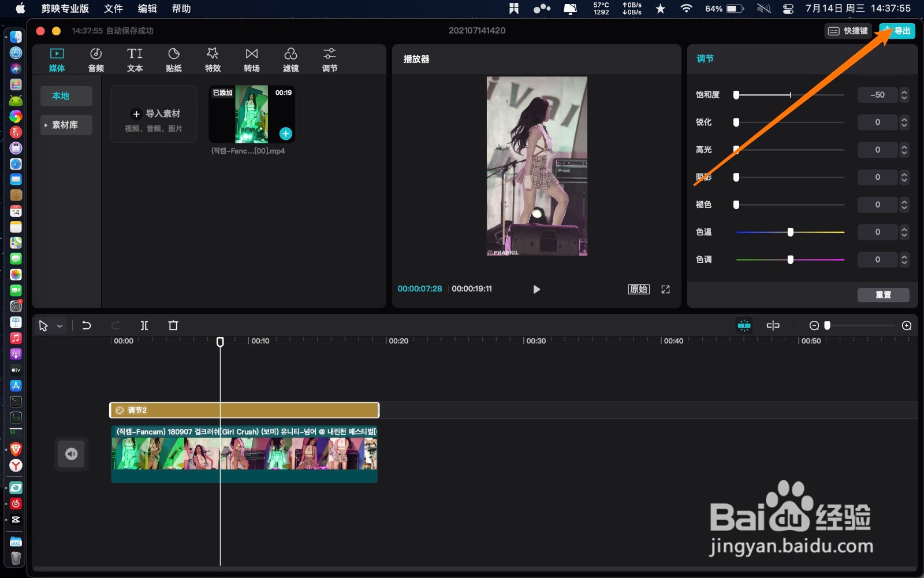
Task: Split clip at playhead
Action: point(144,325)
